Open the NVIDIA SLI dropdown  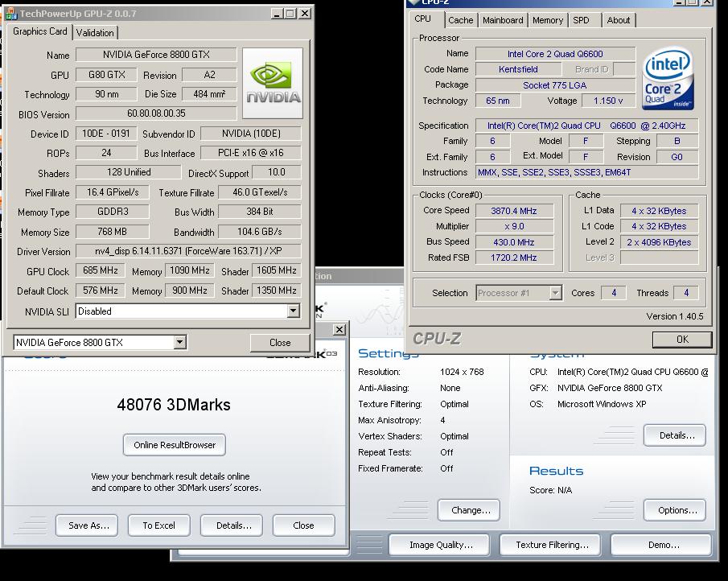[x=293, y=311]
